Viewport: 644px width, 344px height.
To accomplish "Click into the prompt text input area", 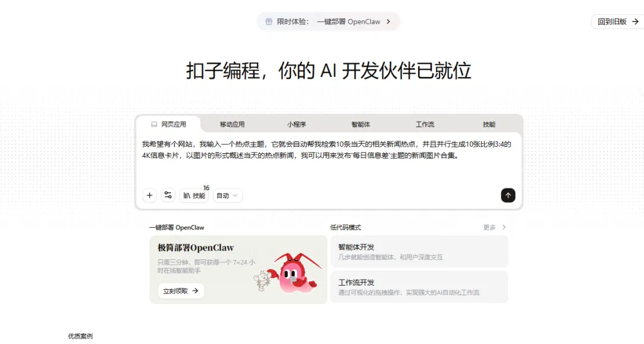I will click(329, 159).
